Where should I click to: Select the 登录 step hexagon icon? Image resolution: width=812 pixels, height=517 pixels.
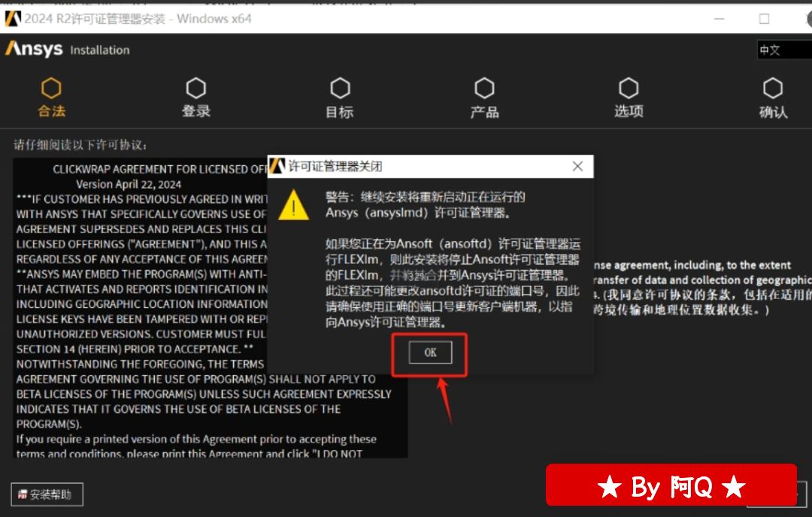(x=195, y=88)
